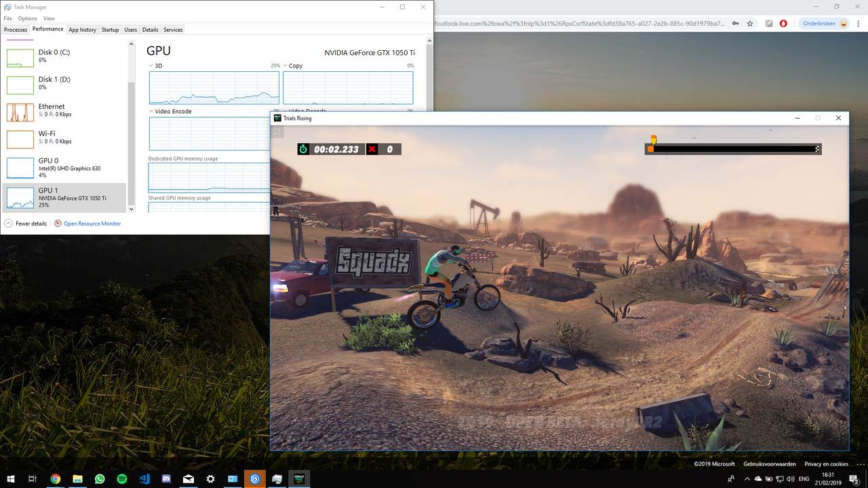The height and width of the screenshot is (488, 868).
Task: Open the People icon in the taskbar
Action: pyautogui.click(x=731, y=479)
